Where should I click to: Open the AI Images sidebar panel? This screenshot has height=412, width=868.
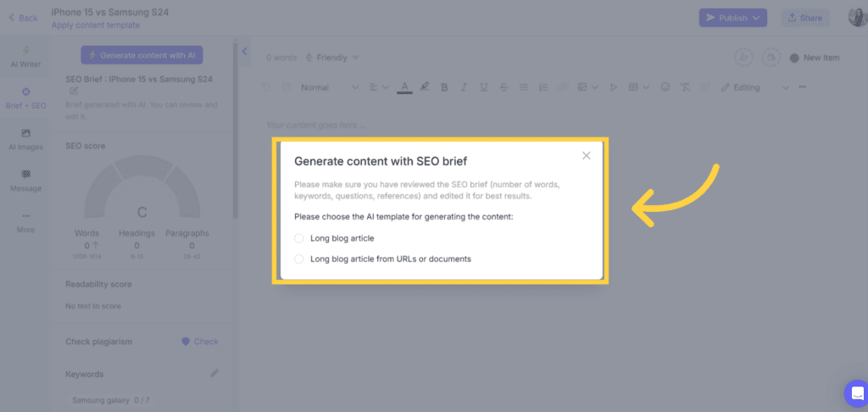click(26, 140)
